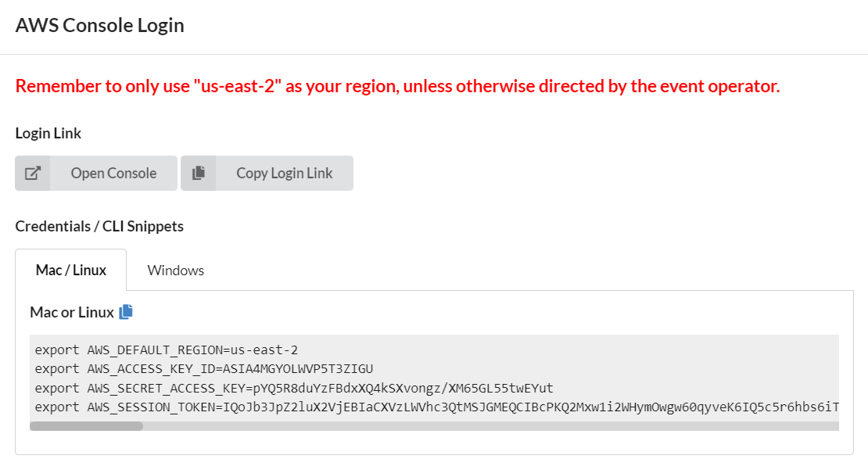Select the Mac / Linux tab
Screen dimensions: 868x459
point(71,271)
